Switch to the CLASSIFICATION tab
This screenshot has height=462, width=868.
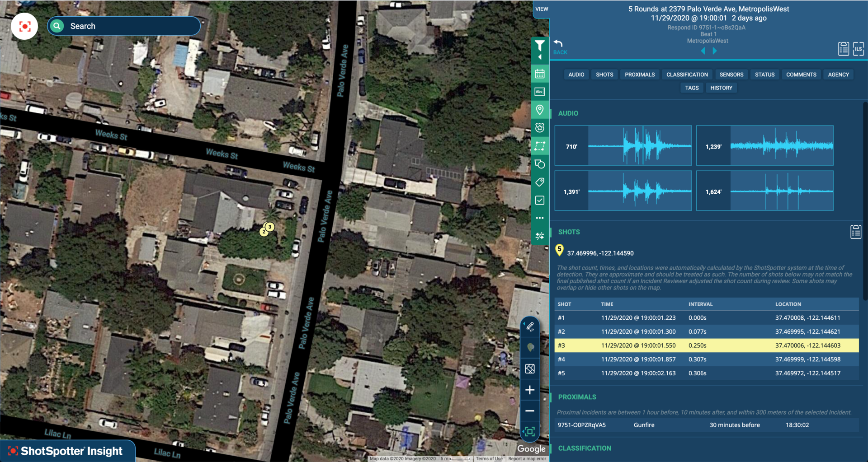[687, 74]
